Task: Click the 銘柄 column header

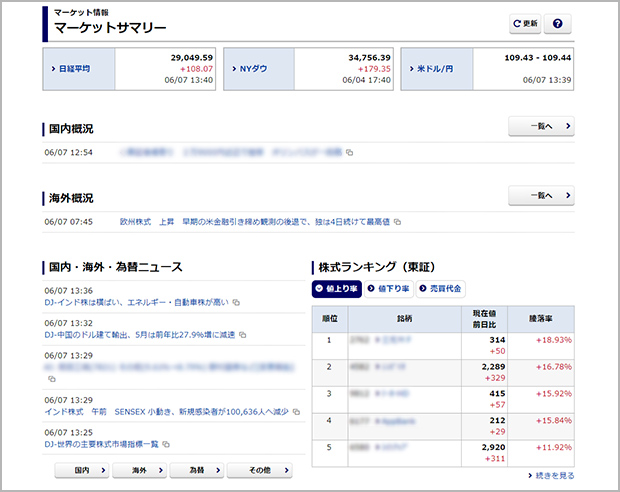Action: (x=405, y=319)
